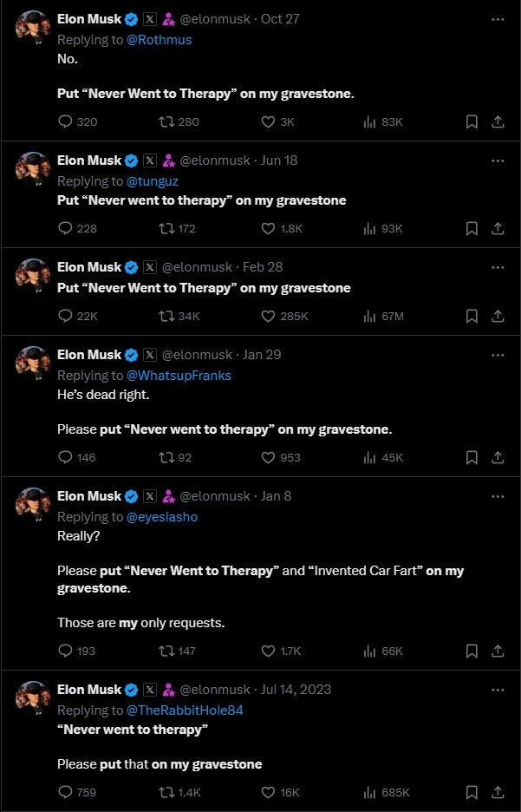Image resolution: width=521 pixels, height=812 pixels.
Task: Open three-dot menu on Jul 14, 2023 tweet
Action: click(x=498, y=690)
